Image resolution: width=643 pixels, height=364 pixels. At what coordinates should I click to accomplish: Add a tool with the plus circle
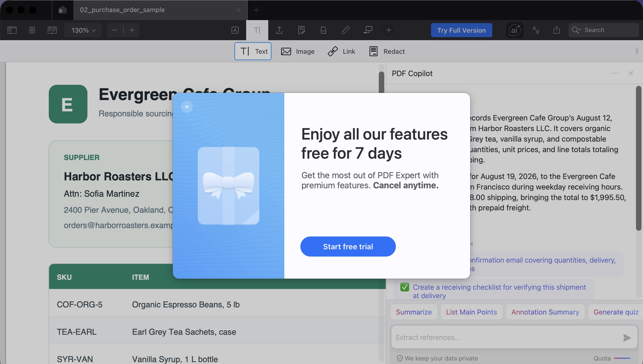pos(389,30)
